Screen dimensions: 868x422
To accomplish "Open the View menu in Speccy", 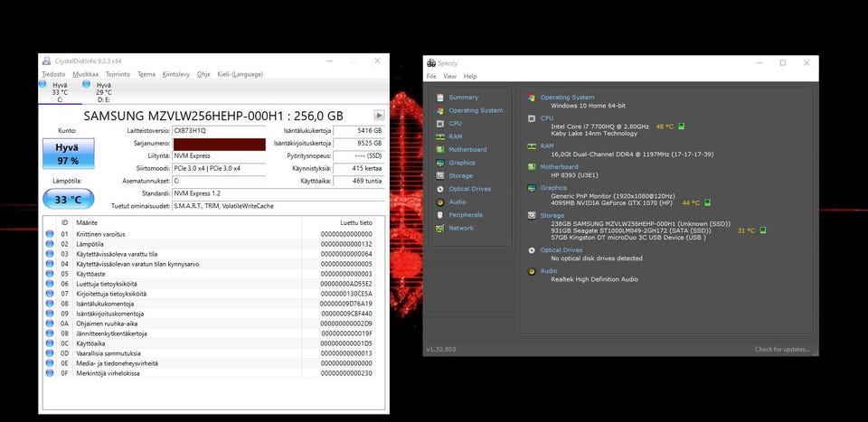I will (x=450, y=76).
